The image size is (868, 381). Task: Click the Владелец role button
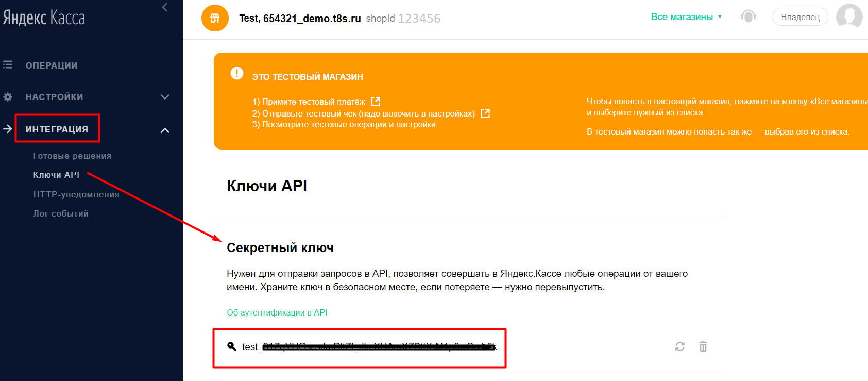click(x=800, y=17)
